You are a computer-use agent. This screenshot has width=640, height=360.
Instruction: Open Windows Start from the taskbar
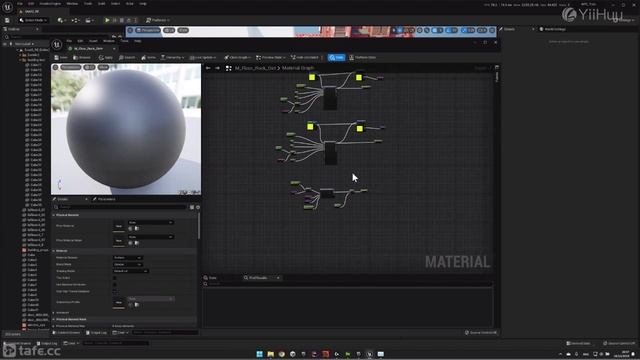(x=260, y=354)
